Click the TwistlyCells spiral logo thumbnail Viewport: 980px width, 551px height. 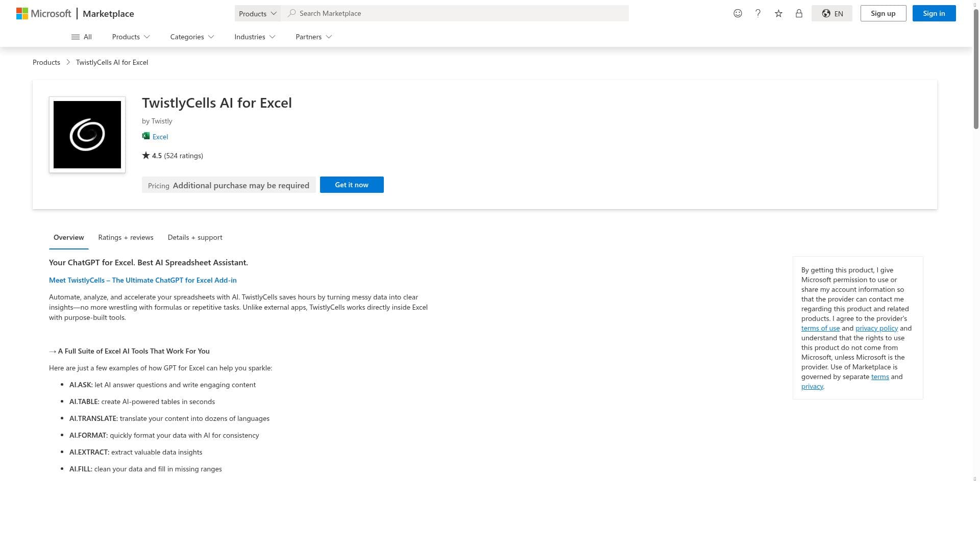(x=87, y=135)
